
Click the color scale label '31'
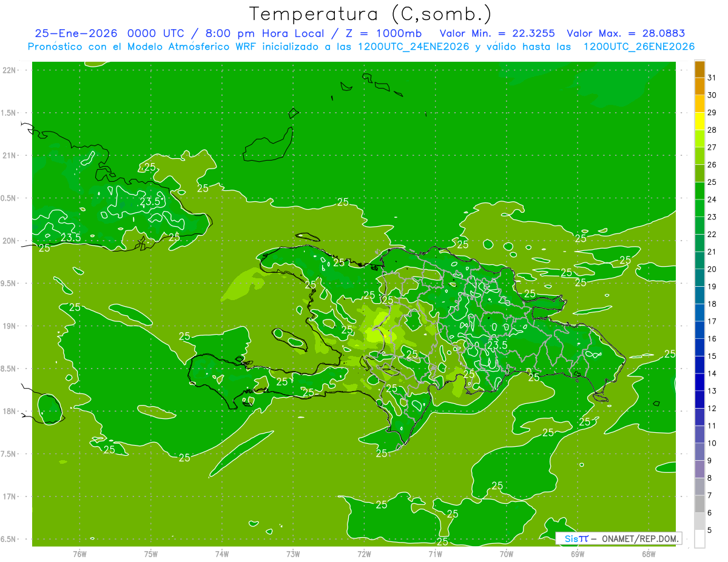(x=712, y=78)
